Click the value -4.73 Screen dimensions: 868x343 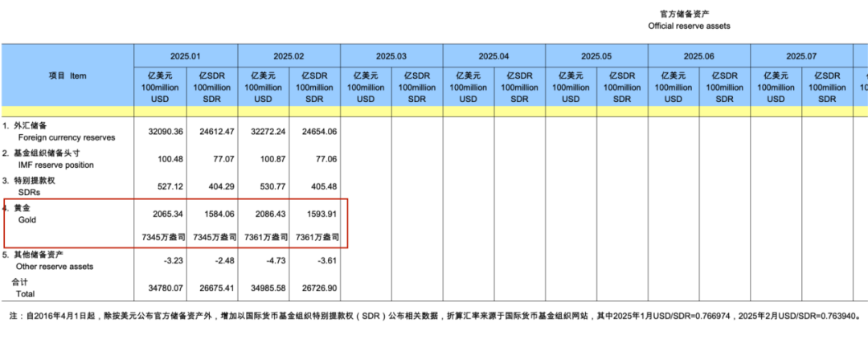pos(278,260)
